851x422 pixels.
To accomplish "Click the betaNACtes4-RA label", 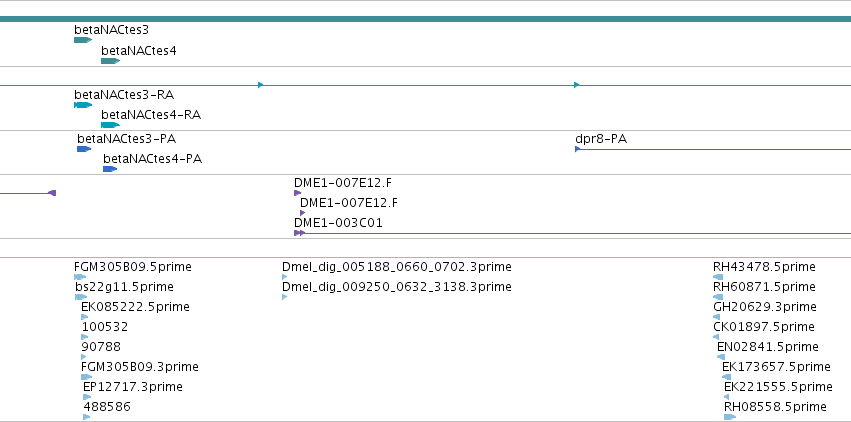I will 151,115.
